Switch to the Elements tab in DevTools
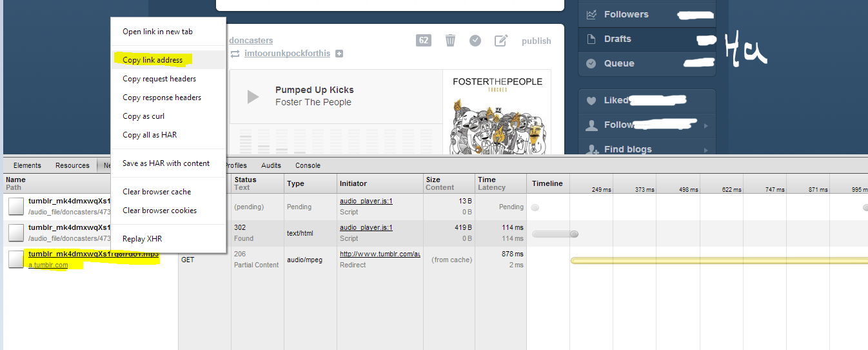Screen dimensions: 868x350 [x=27, y=165]
